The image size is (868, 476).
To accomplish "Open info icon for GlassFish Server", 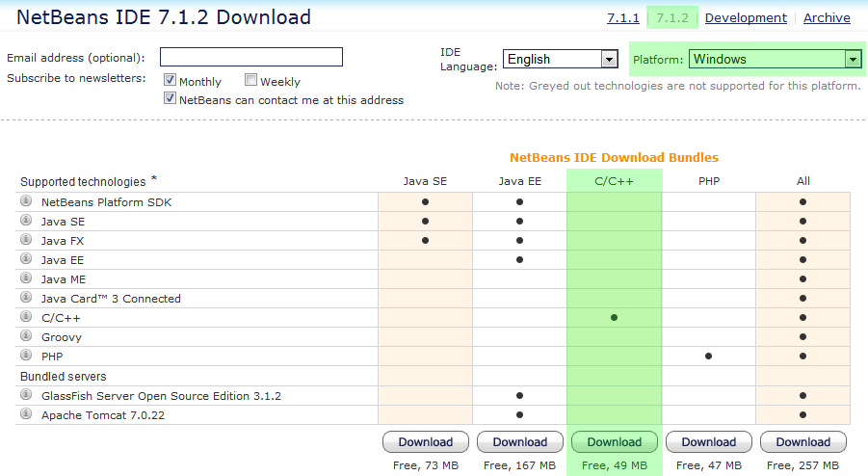I will point(26,394).
